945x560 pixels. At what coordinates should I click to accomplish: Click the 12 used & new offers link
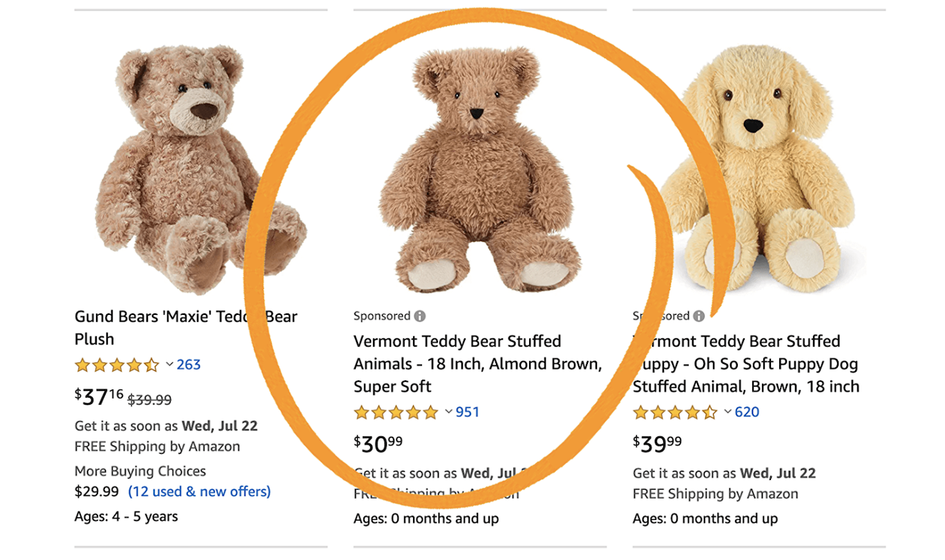tap(200, 492)
